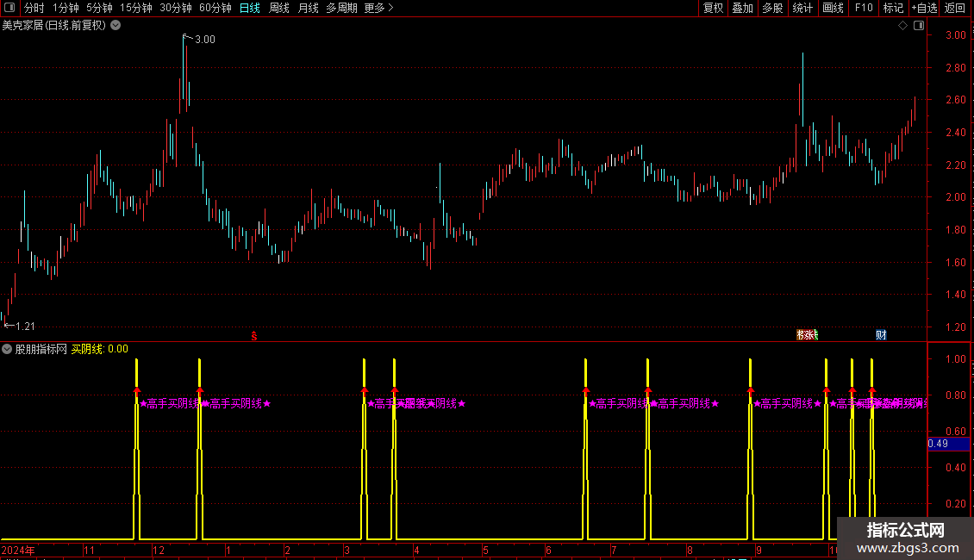Click the 标记 mark button
Screen dimensions: 974x560
(x=893, y=8)
